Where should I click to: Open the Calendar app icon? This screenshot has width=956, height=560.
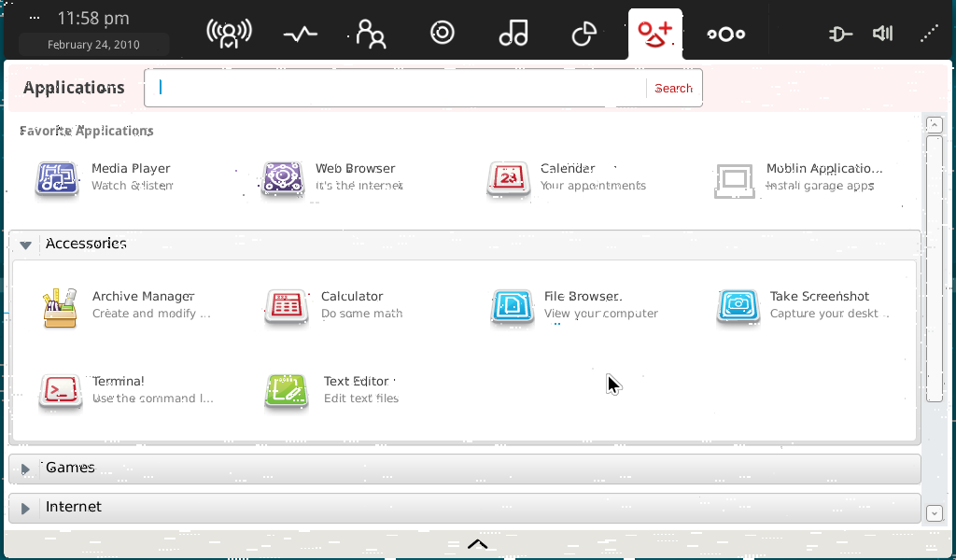509,178
